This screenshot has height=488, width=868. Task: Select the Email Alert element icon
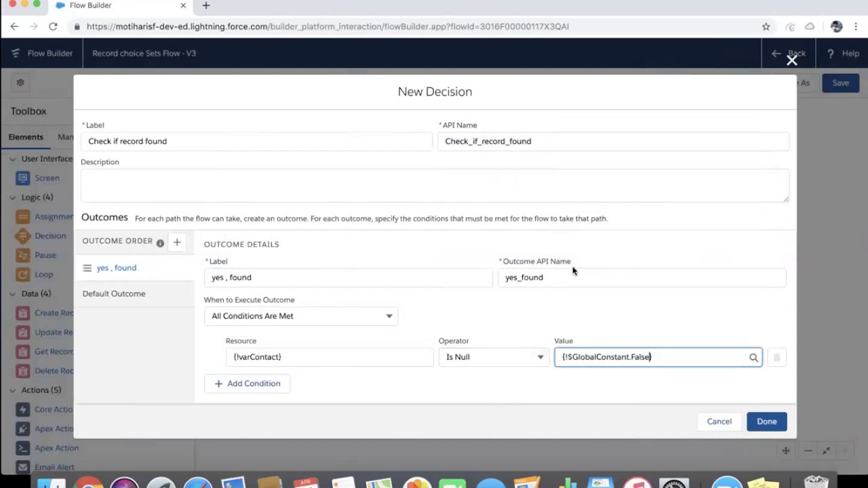coord(23,467)
